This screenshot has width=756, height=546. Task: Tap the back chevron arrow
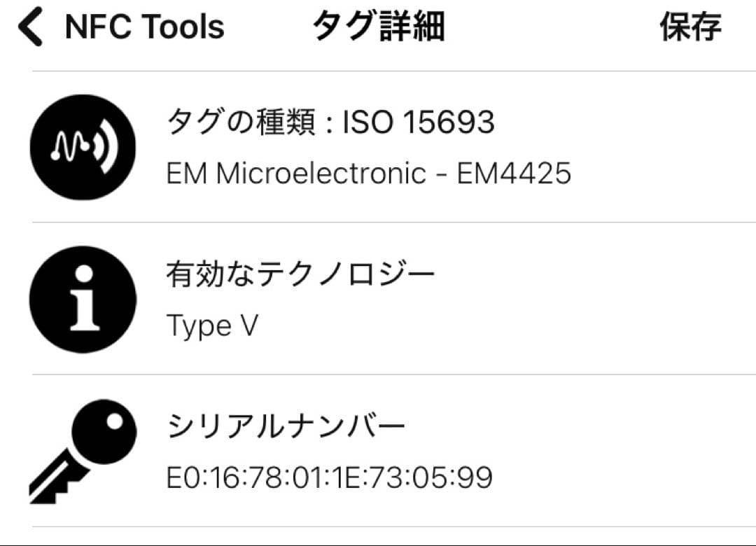coord(30,27)
